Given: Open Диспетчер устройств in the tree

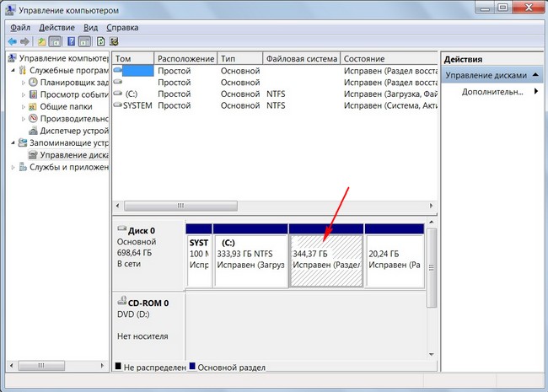Looking at the screenshot, I should point(73,131).
